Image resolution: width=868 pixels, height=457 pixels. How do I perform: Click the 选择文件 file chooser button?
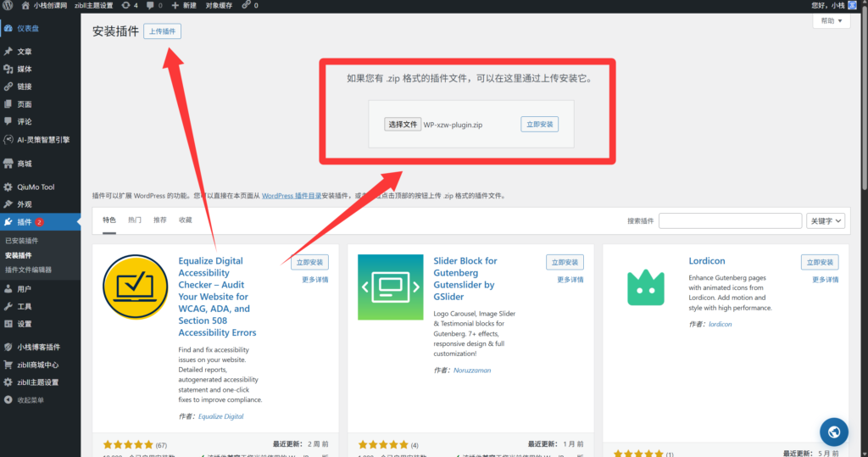(403, 125)
